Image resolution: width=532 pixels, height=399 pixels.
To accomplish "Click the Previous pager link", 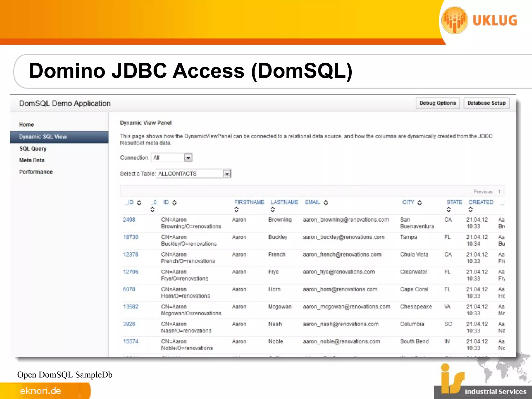I will 483,192.
